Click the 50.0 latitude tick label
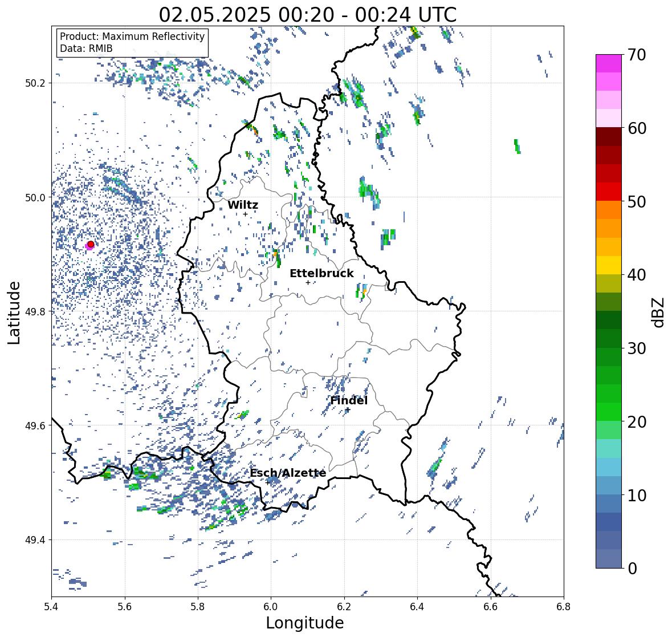 [x=35, y=198]
